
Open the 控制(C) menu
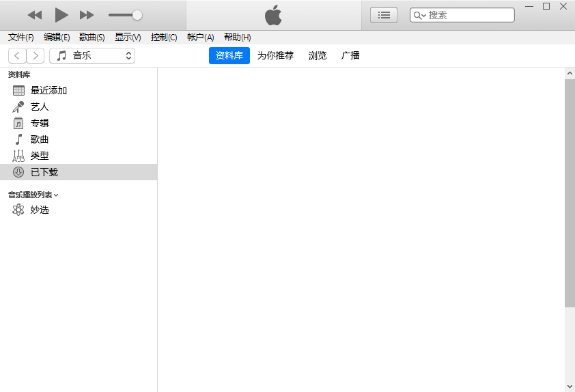[163, 37]
